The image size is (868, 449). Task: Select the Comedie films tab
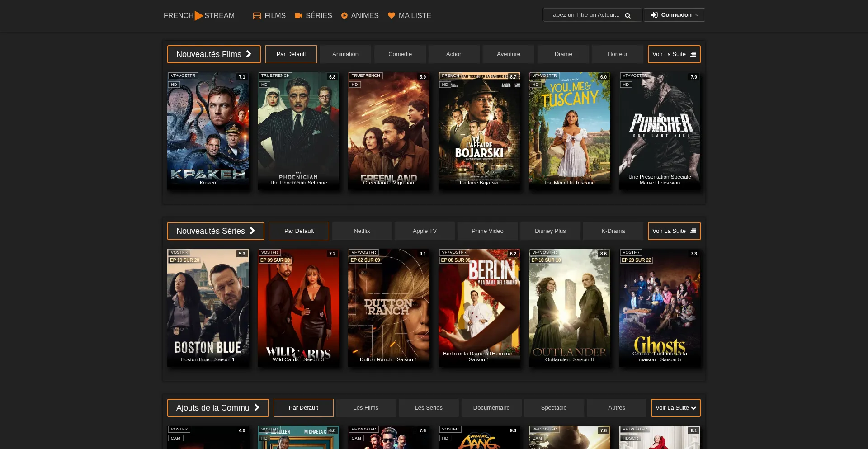(x=400, y=54)
